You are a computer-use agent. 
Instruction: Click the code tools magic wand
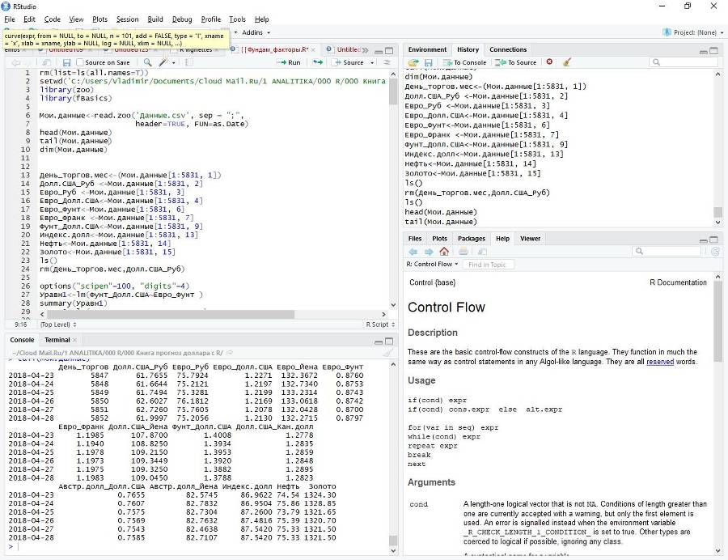tap(163, 62)
